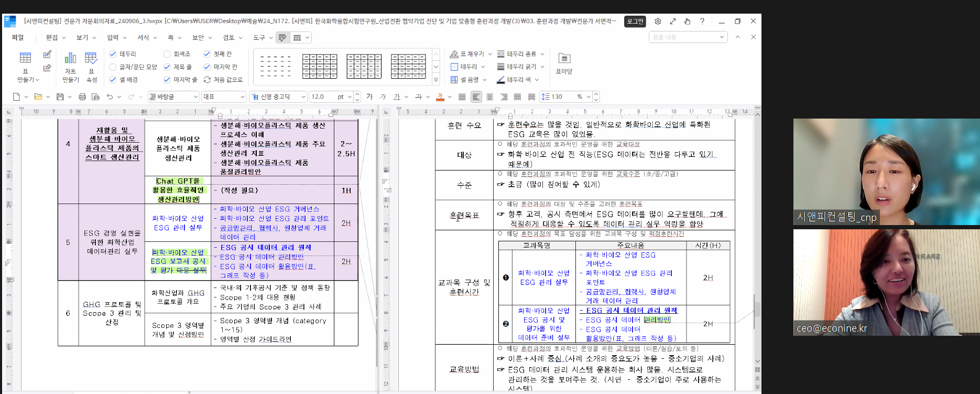This screenshot has width=980, height=394.
Task: Apply underline 가 formatting
Action: coord(397,97)
